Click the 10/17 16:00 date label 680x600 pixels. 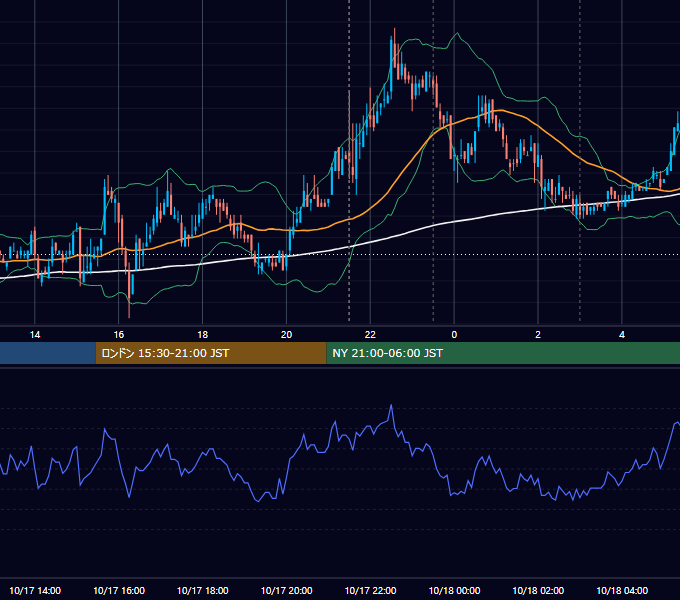[x=119, y=590]
